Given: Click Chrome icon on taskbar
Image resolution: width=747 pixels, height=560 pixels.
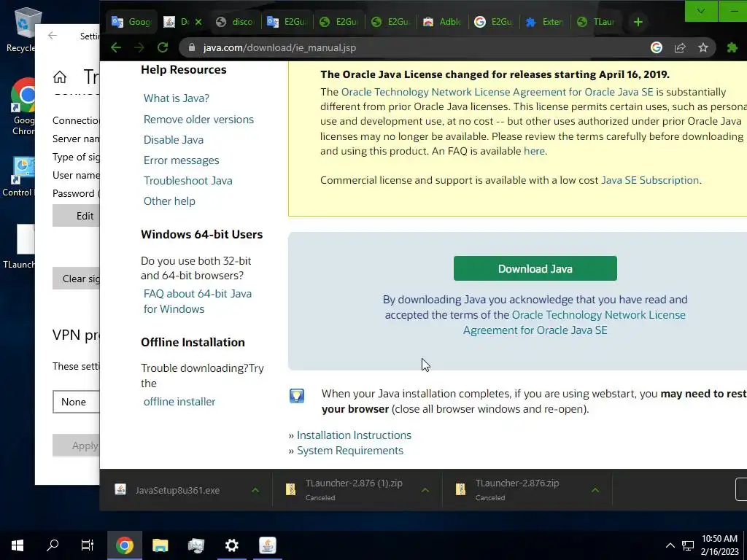Looking at the screenshot, I should coord(124,545).
